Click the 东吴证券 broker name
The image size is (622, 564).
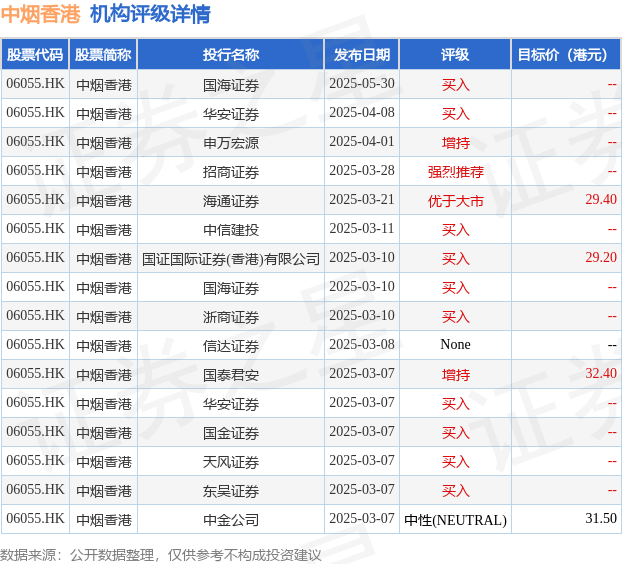[x=231, y=491]
